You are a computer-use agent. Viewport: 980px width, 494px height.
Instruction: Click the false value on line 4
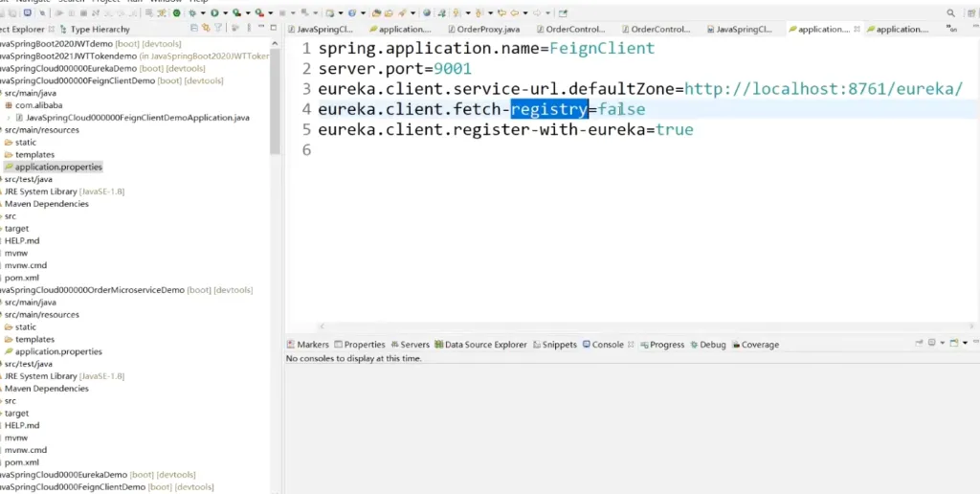[x=622, y=109]
